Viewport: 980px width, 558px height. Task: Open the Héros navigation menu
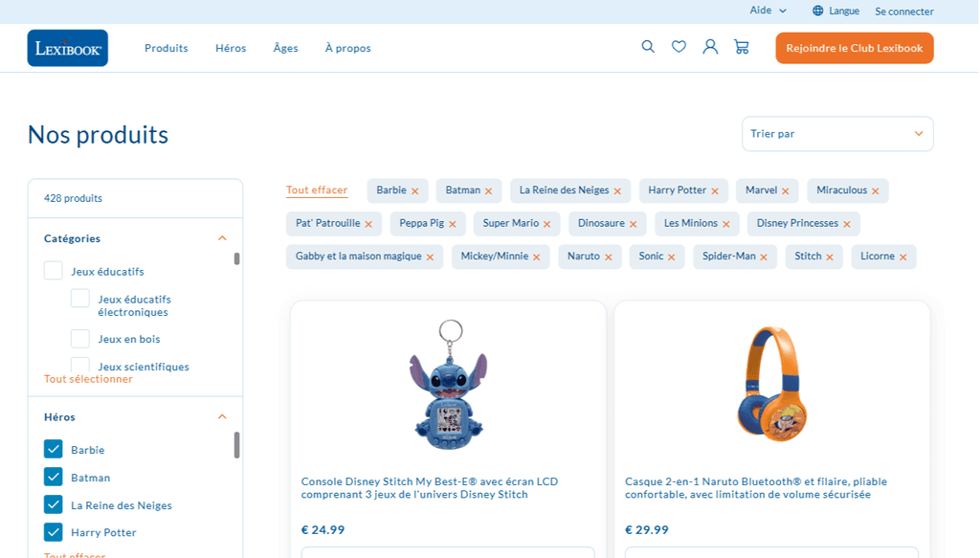231,48
